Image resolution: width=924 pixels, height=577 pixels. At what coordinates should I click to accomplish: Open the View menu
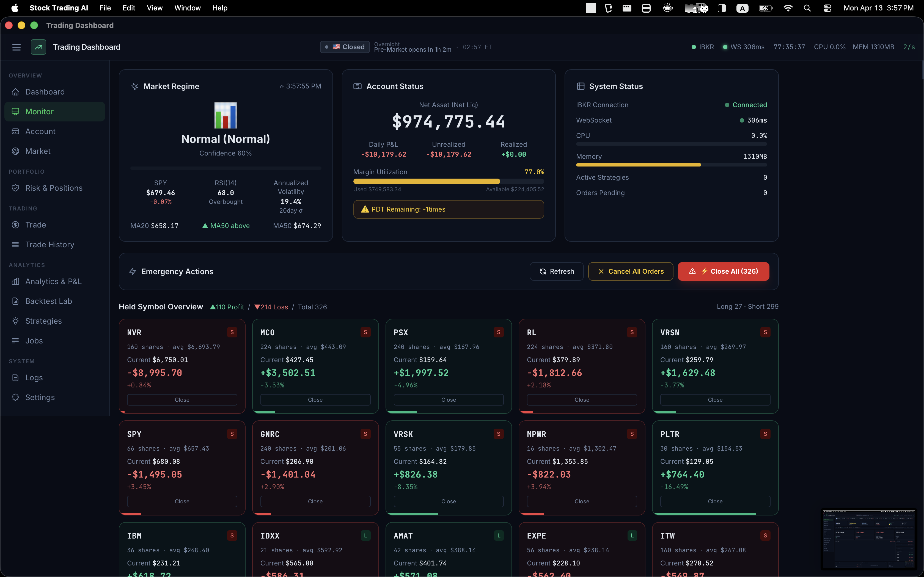(154, 8)
